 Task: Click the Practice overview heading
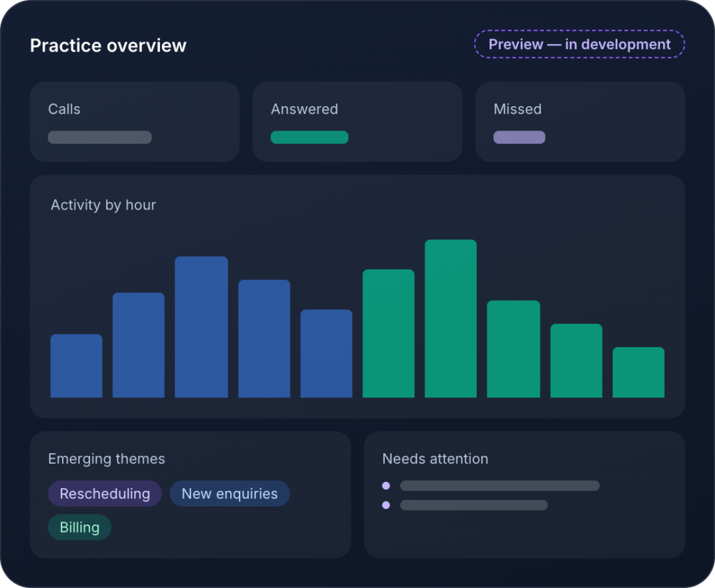[x=108, y=45]
